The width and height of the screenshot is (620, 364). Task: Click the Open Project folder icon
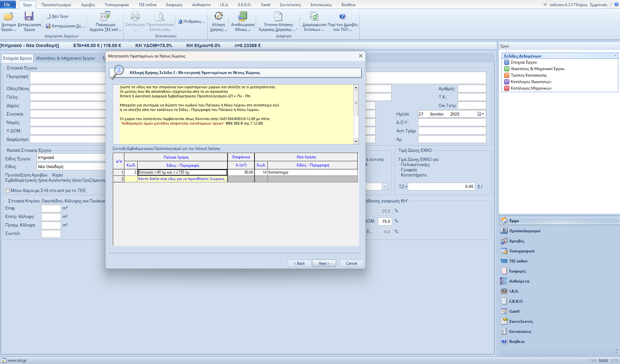pos(8,17)
